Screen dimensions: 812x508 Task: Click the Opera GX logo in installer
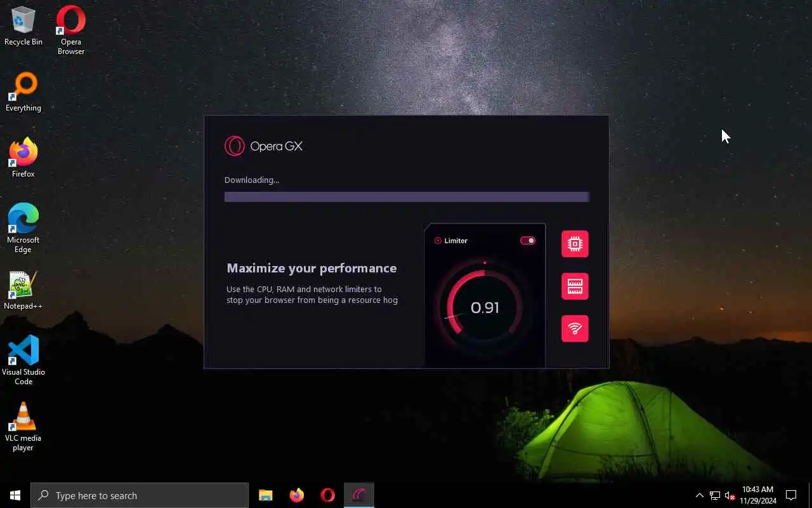point(263,146)
